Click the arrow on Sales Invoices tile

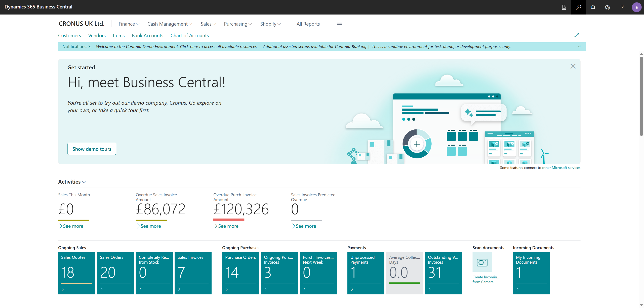(179, 289)
